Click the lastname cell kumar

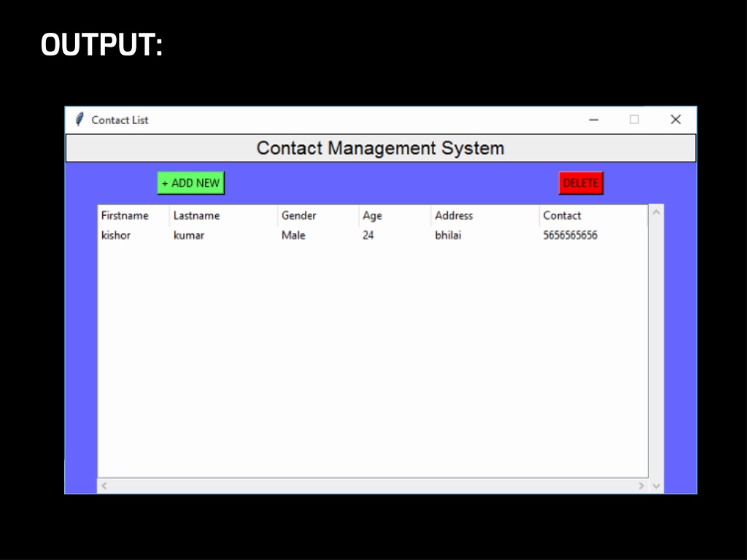pyautogui.click(x=189, y=236)
